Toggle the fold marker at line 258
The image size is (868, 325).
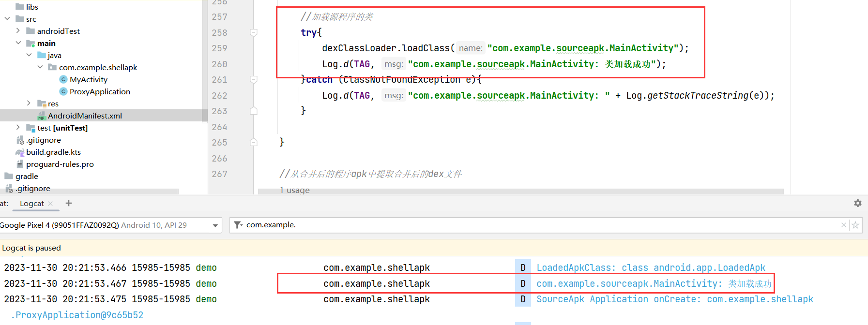click(253, 32)
